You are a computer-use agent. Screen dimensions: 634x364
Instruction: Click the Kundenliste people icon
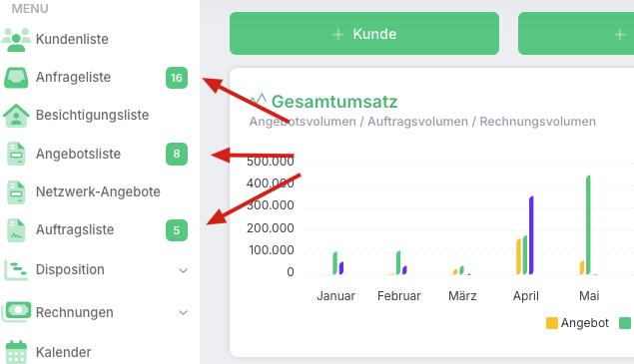[16, 40]
